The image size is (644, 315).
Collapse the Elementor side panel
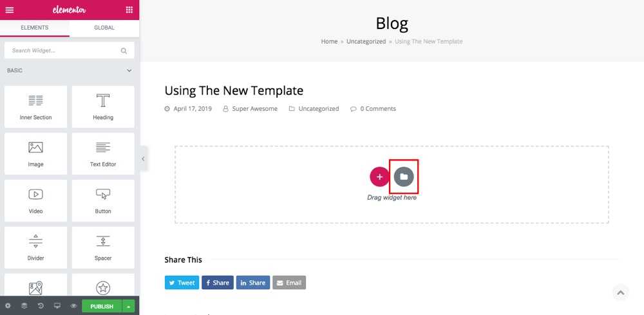pos(143,158)
